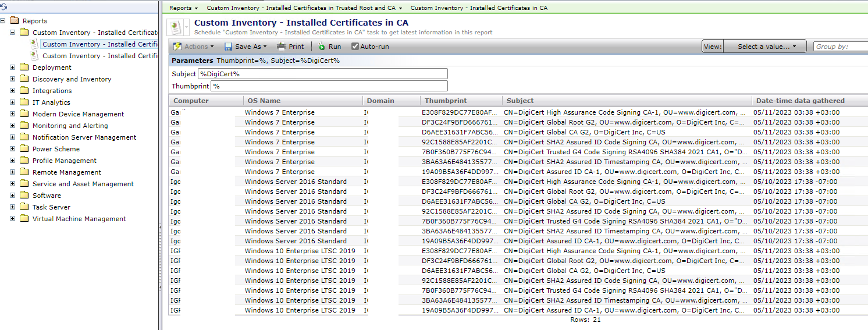Open the View select a value dropdown

click(766, 47)
